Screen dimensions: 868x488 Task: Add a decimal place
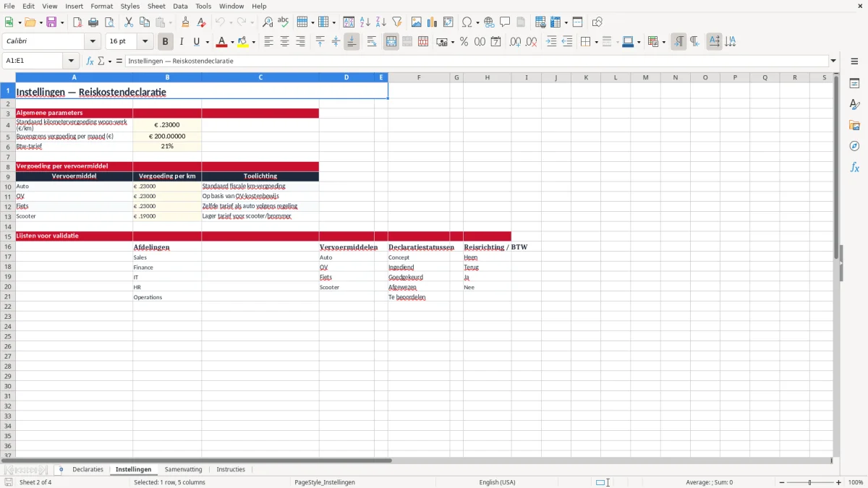pyautogui.click(x=515, y=42)
